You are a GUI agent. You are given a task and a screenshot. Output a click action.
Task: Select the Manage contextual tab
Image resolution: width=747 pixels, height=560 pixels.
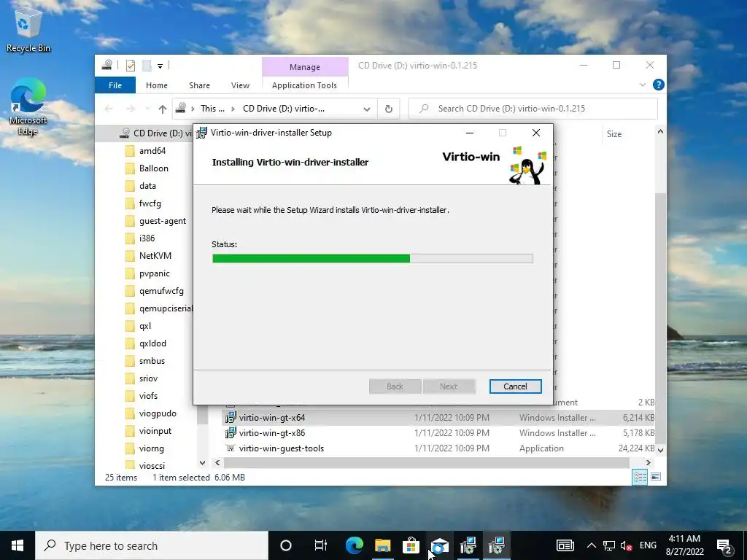305,67
